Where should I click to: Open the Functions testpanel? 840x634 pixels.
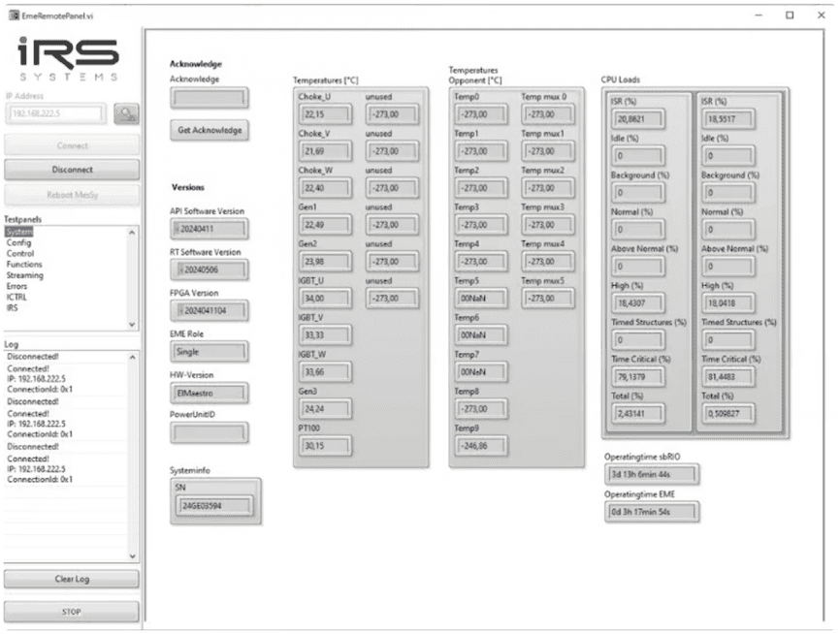(24, 265)
